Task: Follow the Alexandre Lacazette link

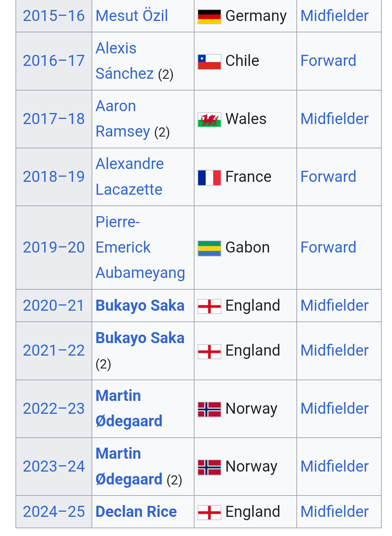Action: (129, 177)
